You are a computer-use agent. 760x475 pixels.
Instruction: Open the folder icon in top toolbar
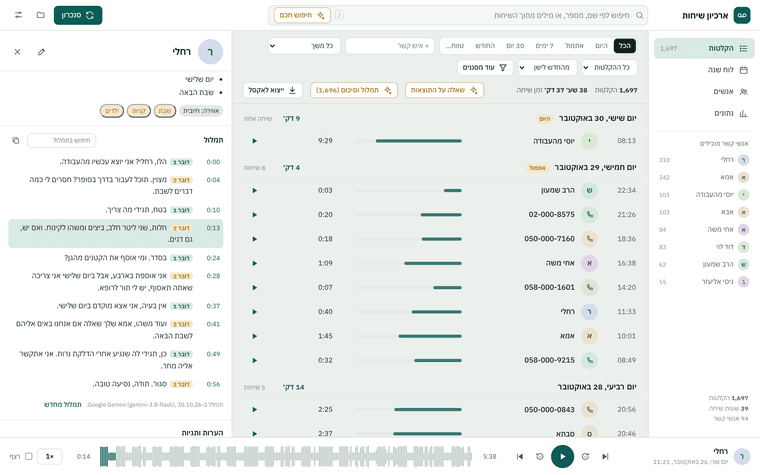pyautogui.click(x=41, y=15)
